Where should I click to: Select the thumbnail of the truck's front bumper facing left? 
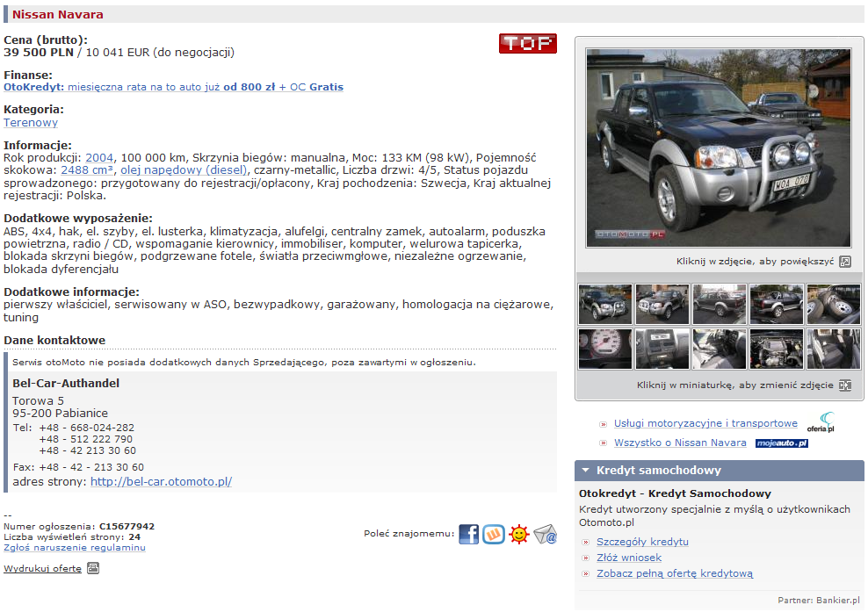(x=662, y=304)
